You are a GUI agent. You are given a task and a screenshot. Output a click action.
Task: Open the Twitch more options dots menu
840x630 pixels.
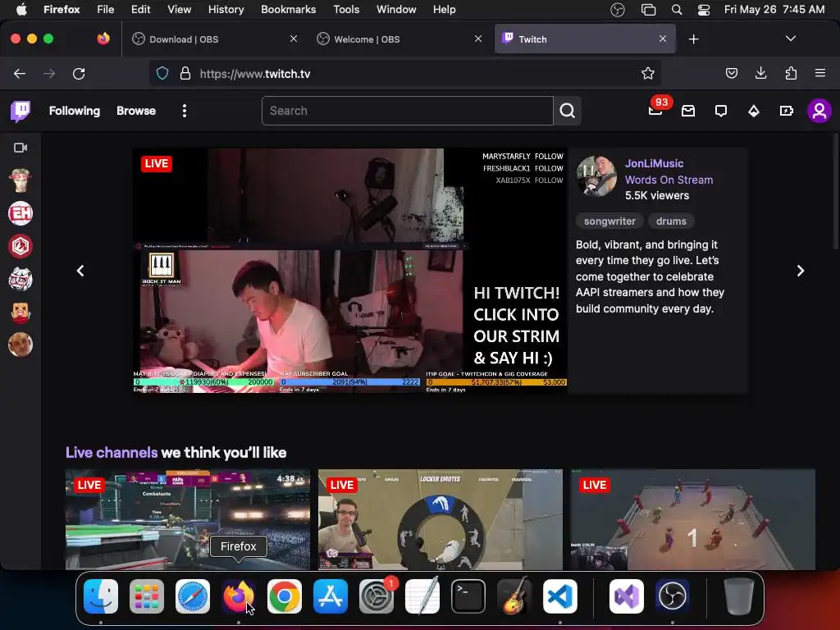185,111
